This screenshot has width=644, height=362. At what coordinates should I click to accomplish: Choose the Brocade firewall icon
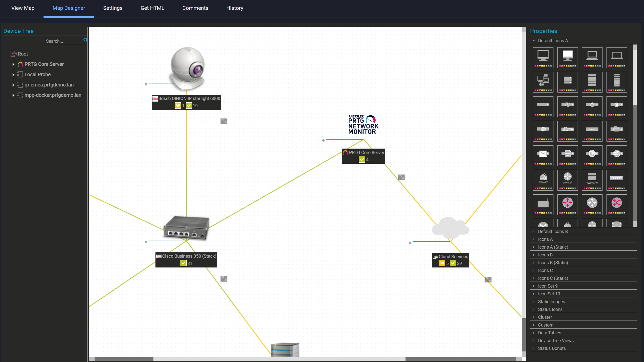(543, 180)
